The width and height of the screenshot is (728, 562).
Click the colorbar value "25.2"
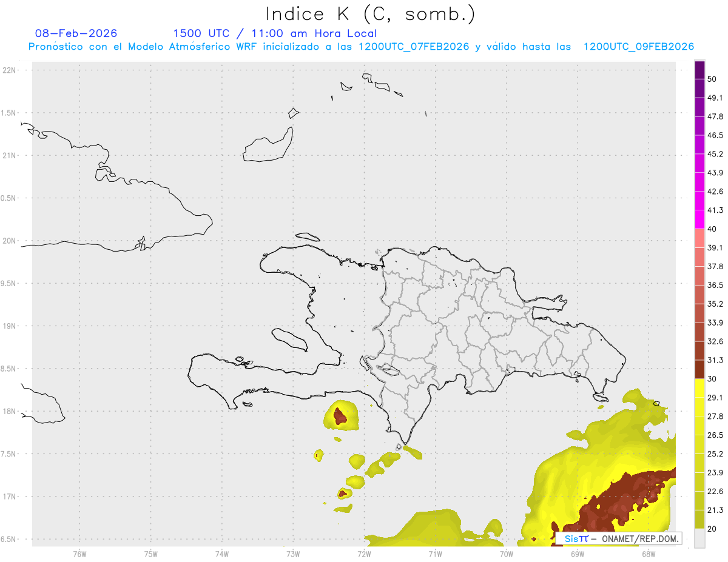click(x=715, y=454)
